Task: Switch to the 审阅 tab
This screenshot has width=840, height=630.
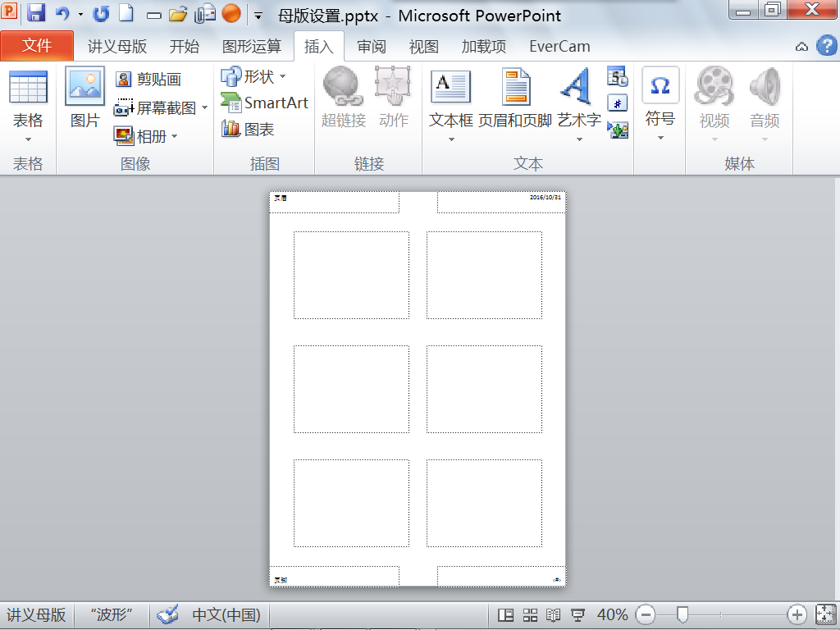Action: [x=372, y=47]
